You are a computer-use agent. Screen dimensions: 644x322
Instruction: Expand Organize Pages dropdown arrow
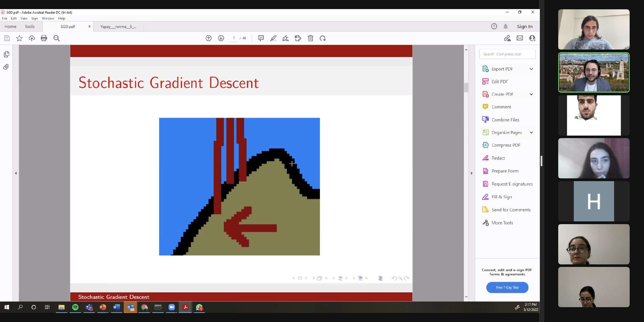(531, 133)
